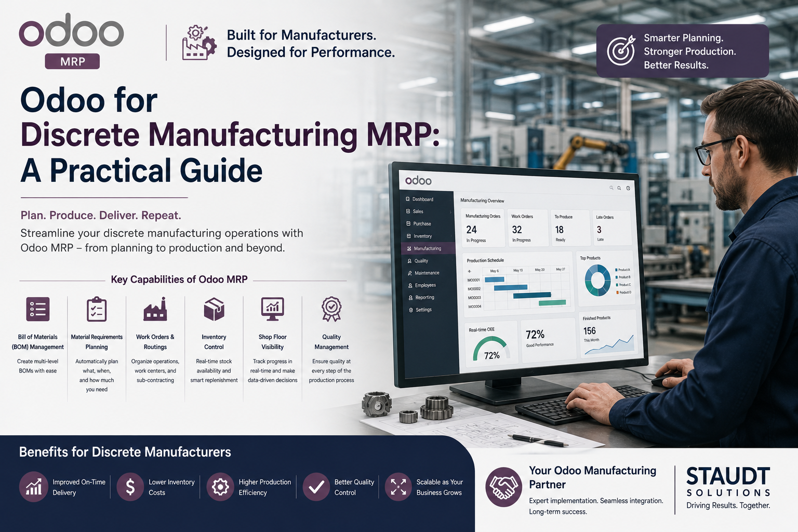The height and width of the screenshot is (532, 798).
Task: Click the Employees person icon in monitor sidebar
Action: click(x=410, y=285)
